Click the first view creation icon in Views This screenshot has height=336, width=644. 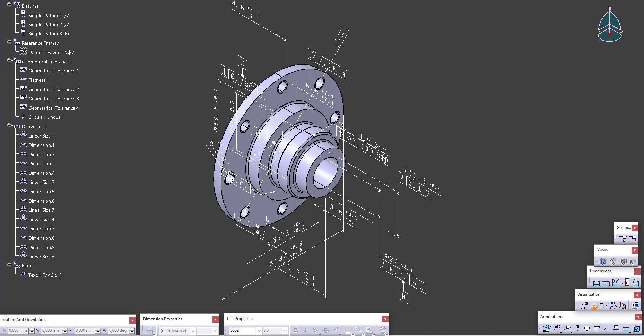point(603,262)
